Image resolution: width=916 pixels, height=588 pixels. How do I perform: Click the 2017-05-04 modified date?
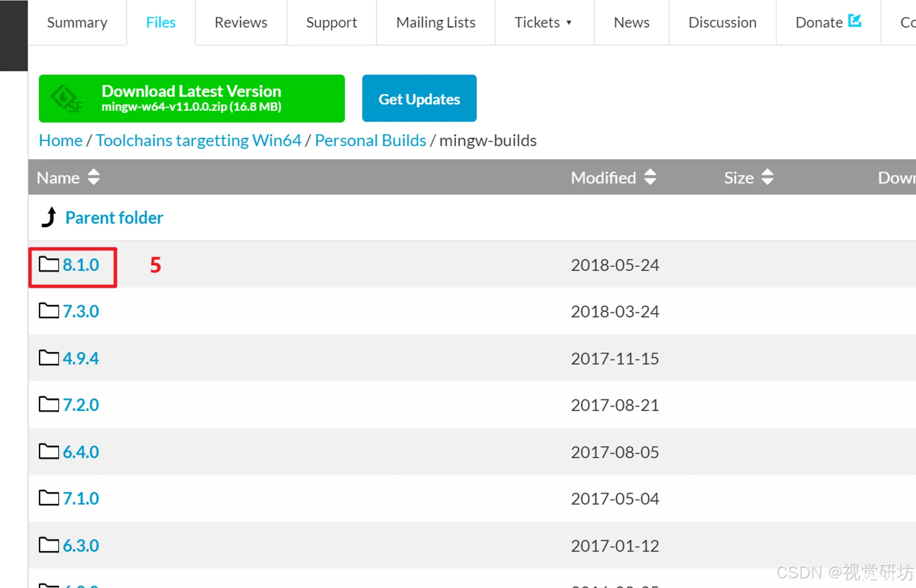(615, 498)
